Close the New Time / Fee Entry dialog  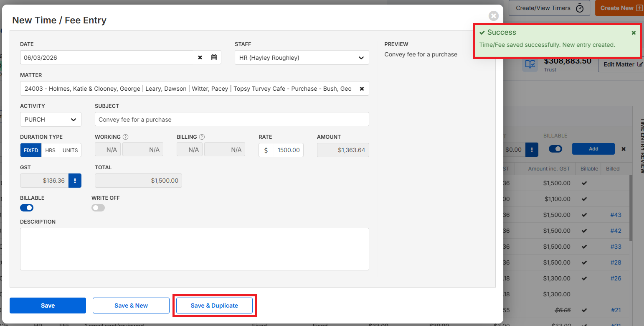click(494, 16)
